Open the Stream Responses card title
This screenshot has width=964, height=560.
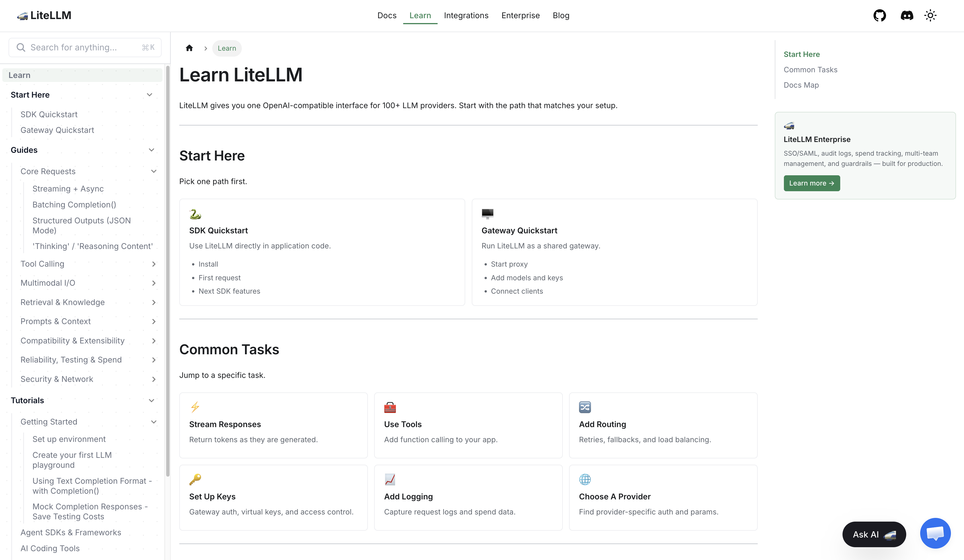(x=225, y=425)
